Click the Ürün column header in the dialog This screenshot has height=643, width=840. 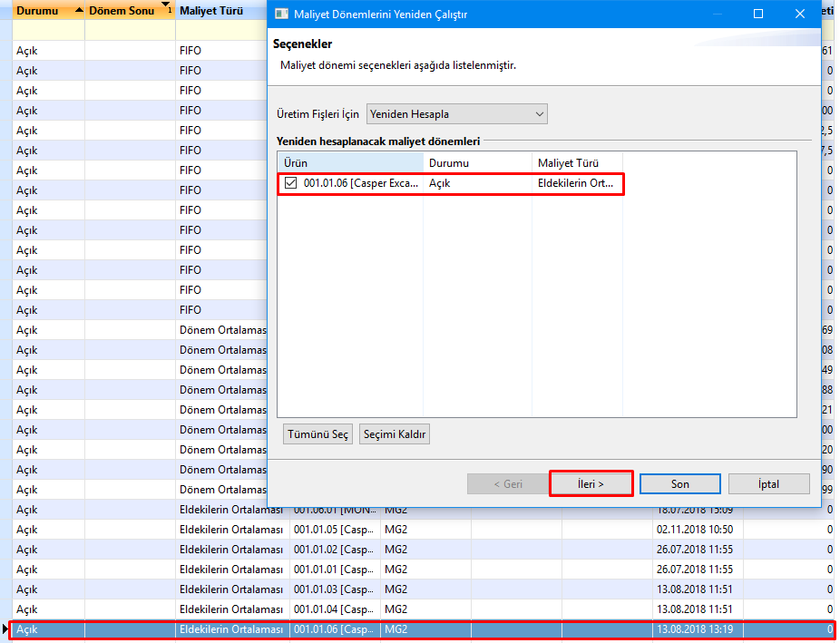click(349, 162)
